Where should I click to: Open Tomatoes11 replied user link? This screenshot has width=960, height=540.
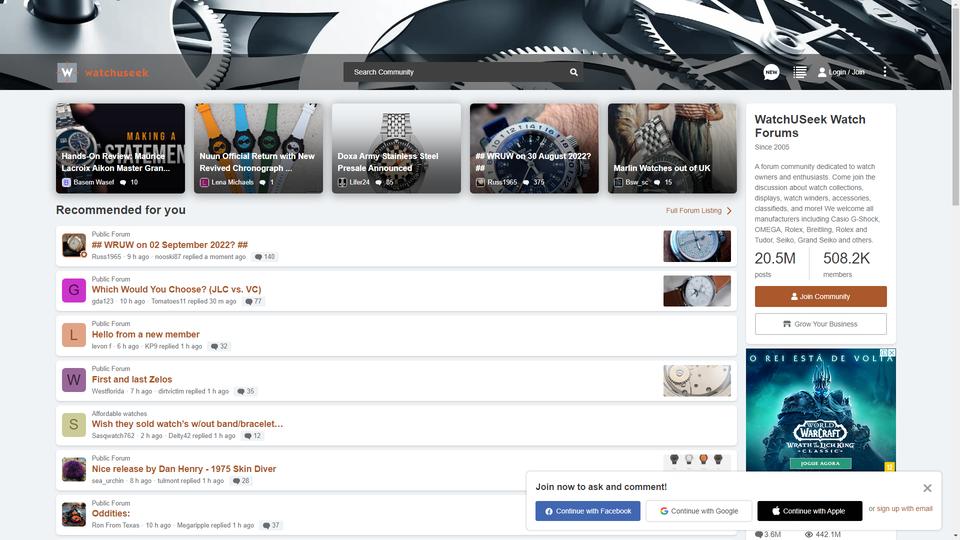[x=168, y=302]
